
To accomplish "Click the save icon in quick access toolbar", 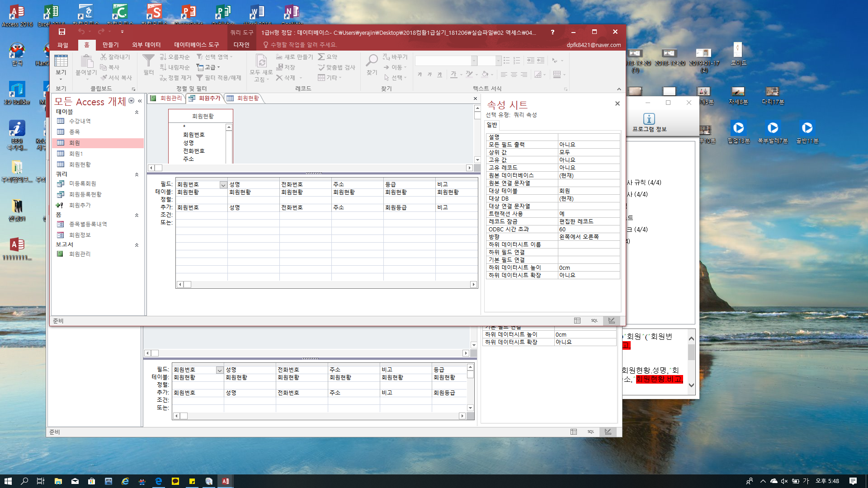I will [62, 32].
